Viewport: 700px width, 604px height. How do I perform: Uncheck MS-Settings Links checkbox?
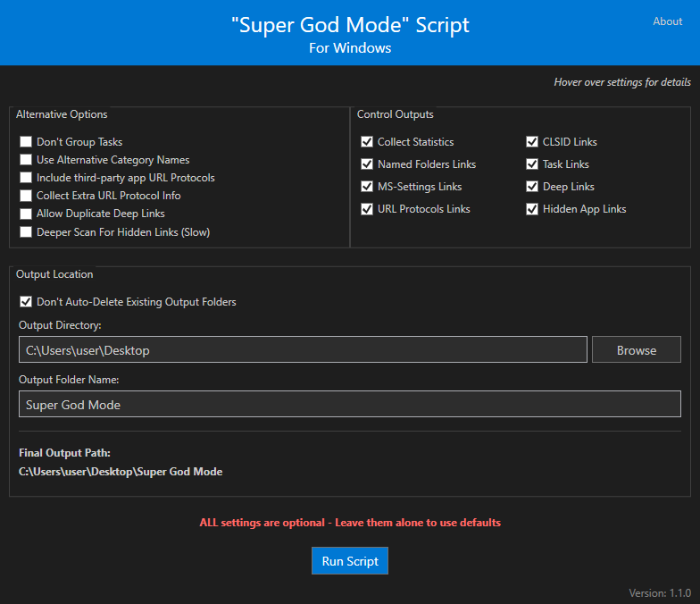367,187
